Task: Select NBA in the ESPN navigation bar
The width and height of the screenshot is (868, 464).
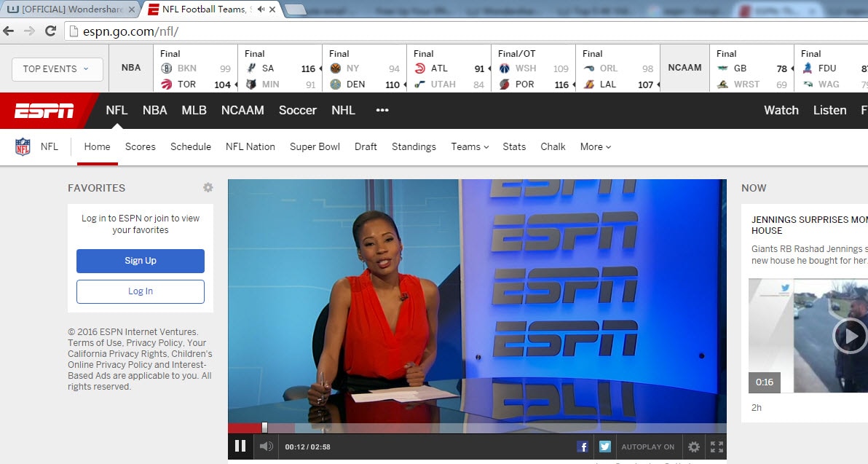Action: [x=154, y=110]
